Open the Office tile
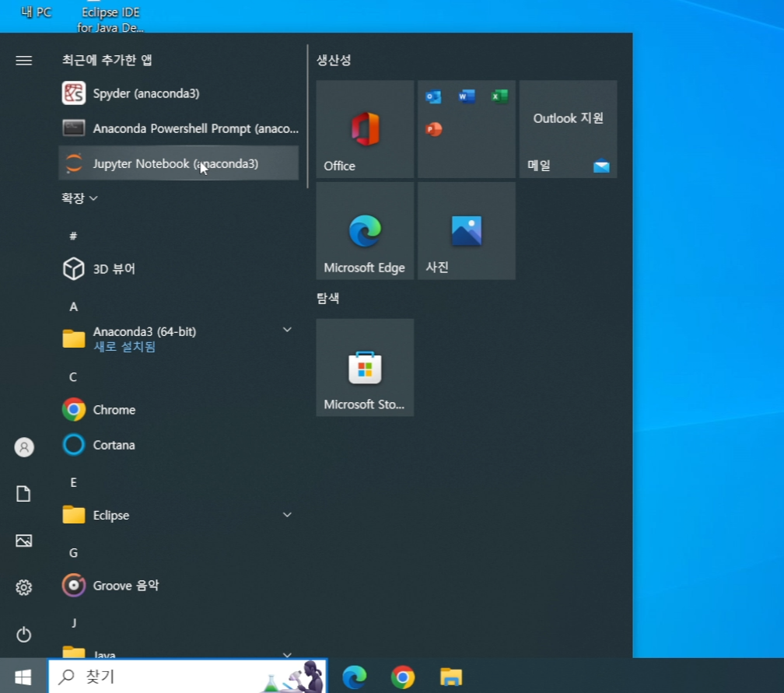 [365, 129]
